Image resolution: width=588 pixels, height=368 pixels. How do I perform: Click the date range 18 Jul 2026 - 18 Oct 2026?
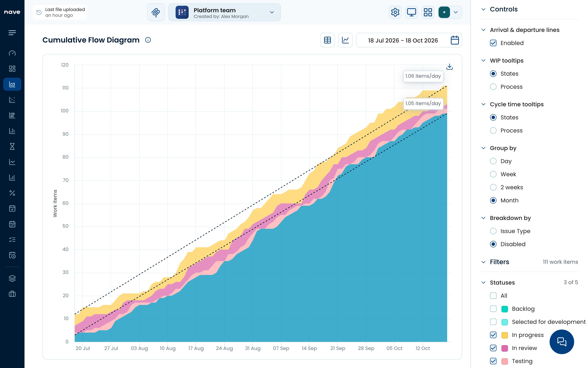point(403,40)
